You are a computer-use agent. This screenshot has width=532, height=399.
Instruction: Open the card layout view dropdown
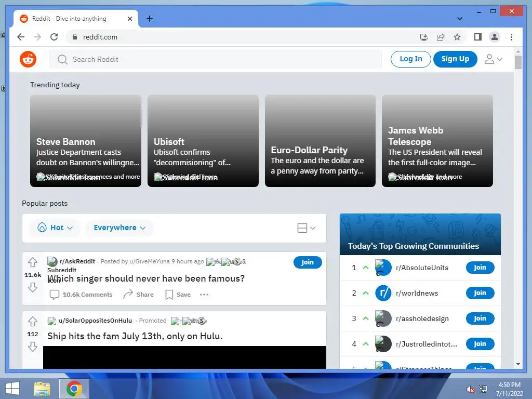pos(307,228)
